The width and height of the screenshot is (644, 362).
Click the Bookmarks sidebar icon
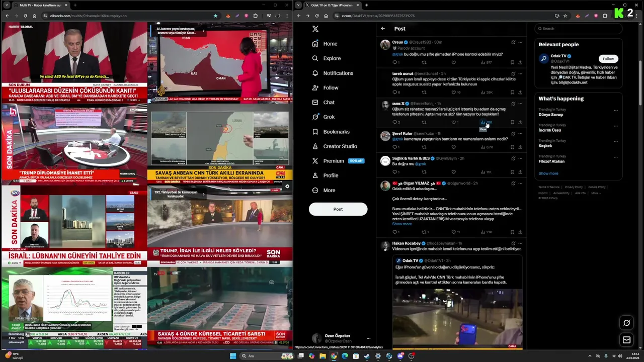click(x=315, y=132)
